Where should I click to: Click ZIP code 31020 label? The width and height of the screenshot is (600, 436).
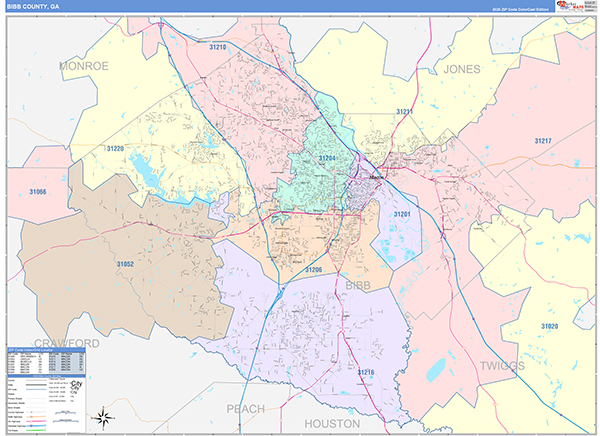pyautogui.click(x=550, y=326)
